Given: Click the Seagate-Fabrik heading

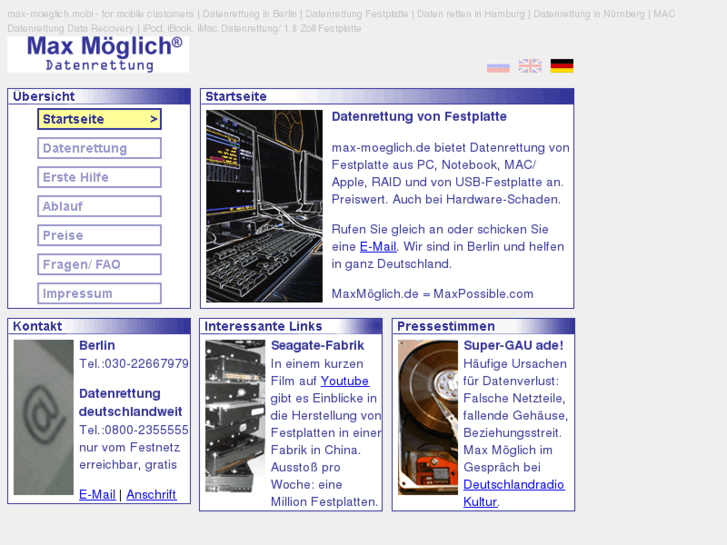Looking at the screenshot, I should coord(318,346).
